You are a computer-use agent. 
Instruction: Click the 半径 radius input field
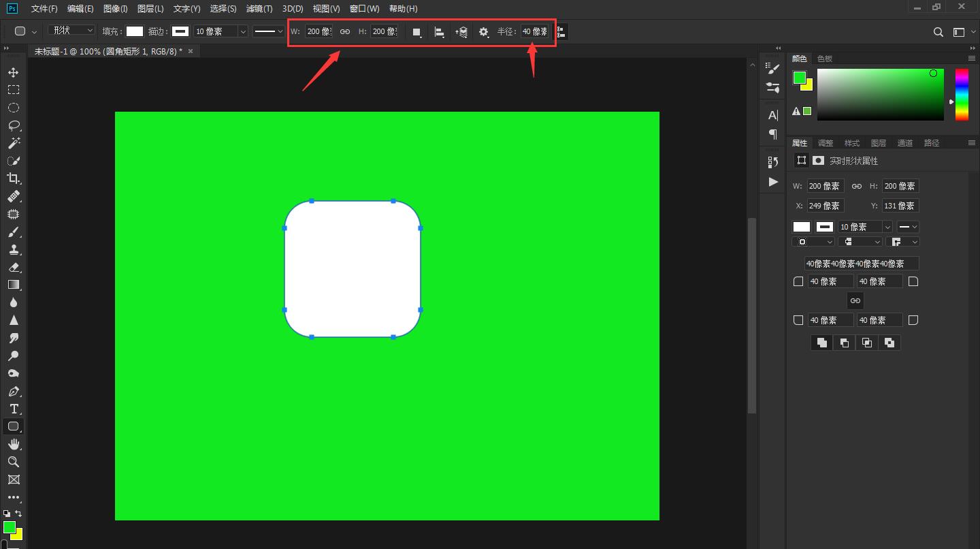click(534, 31)
